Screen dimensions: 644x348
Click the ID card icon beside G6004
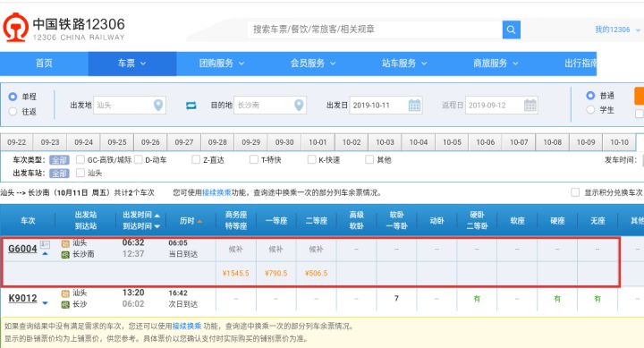pyautogui.click(x=45, y=245)
